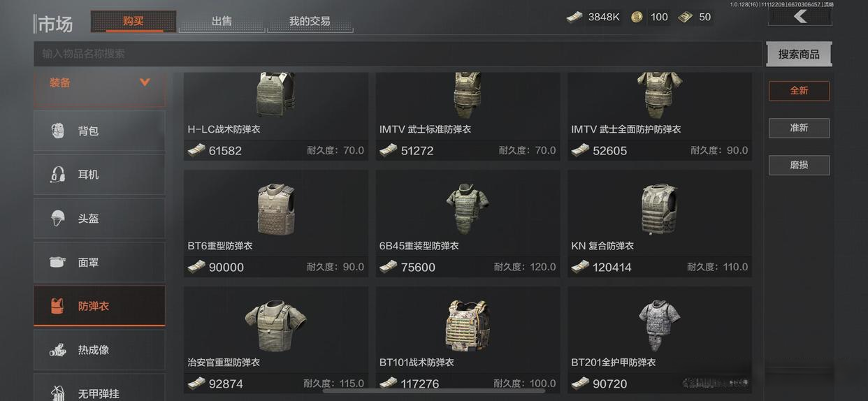Switch to the 我的交易 tab
The width and height of the screenshot is (868, 401).
[310, 21]
